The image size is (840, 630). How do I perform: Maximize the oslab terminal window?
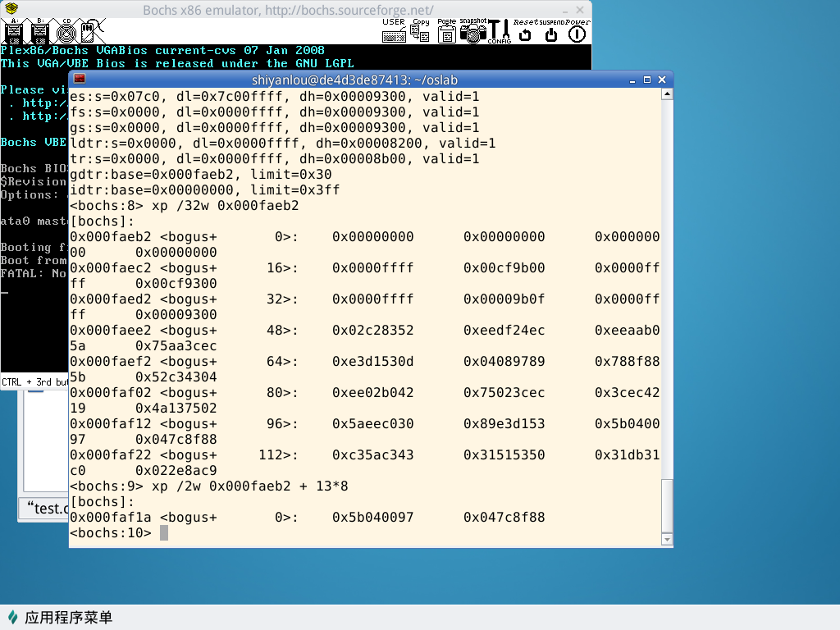pos(647,80)
